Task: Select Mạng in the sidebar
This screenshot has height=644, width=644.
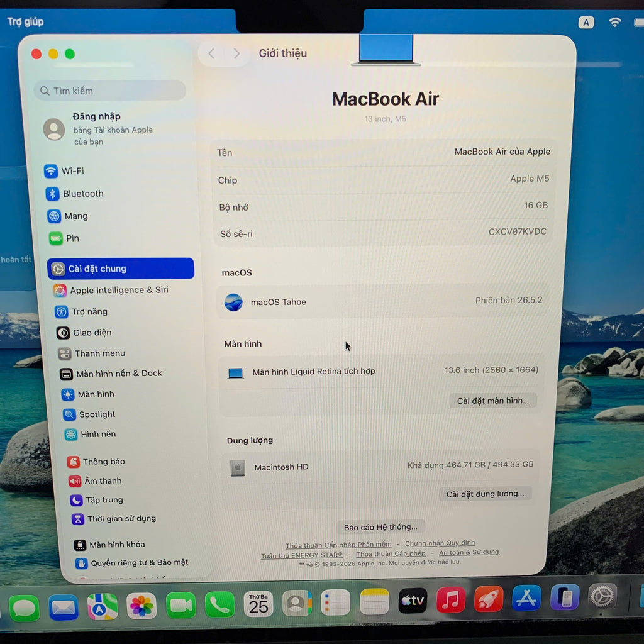Action: click(67, 216)
